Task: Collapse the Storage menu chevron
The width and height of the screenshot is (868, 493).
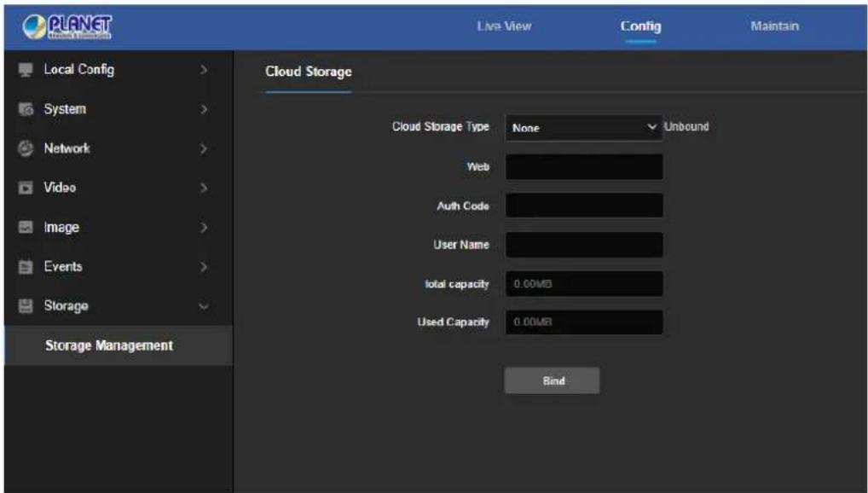Action: tap(204, 305)
